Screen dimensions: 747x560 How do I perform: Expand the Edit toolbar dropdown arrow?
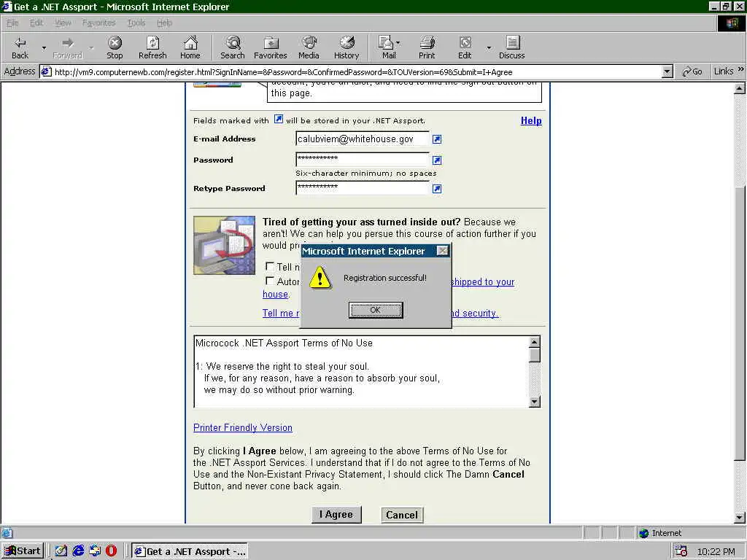click(489, 47)
